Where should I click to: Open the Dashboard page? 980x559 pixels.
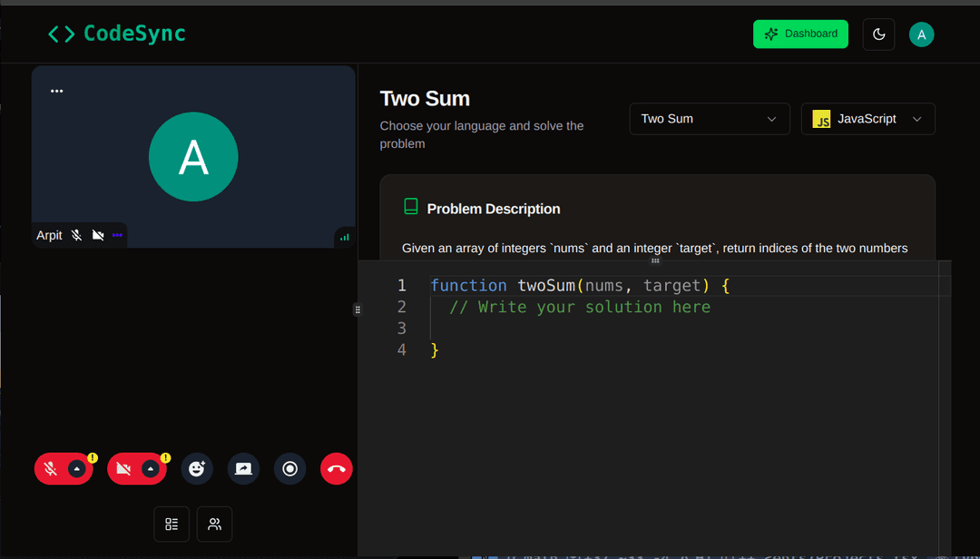pos(800,34)
